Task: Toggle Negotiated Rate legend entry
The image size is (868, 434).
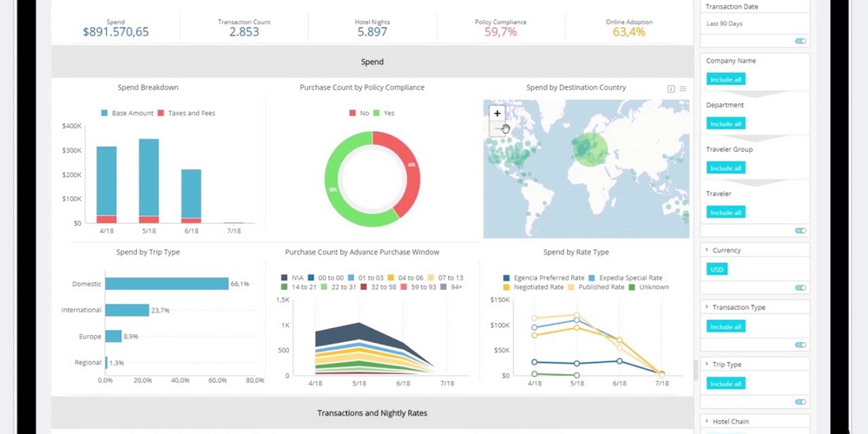Action: click(x=533, y=286)
